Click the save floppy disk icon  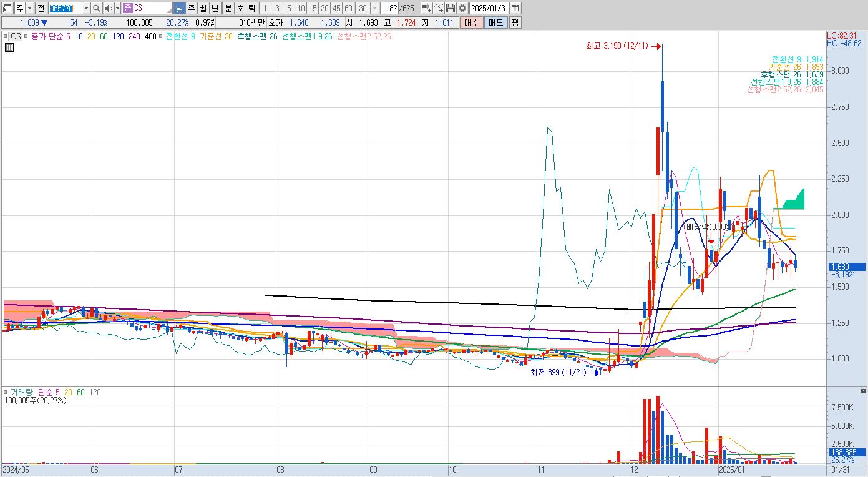click(x=451, y=8)
